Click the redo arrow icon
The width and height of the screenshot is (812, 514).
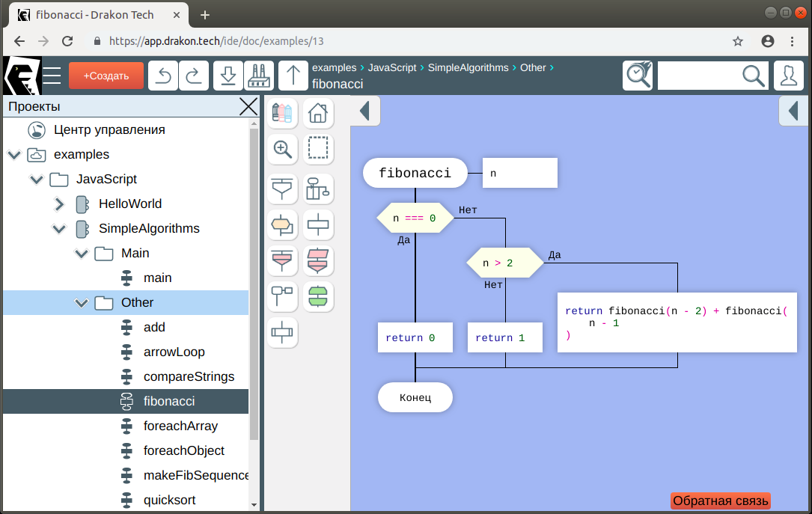point(192,76)
